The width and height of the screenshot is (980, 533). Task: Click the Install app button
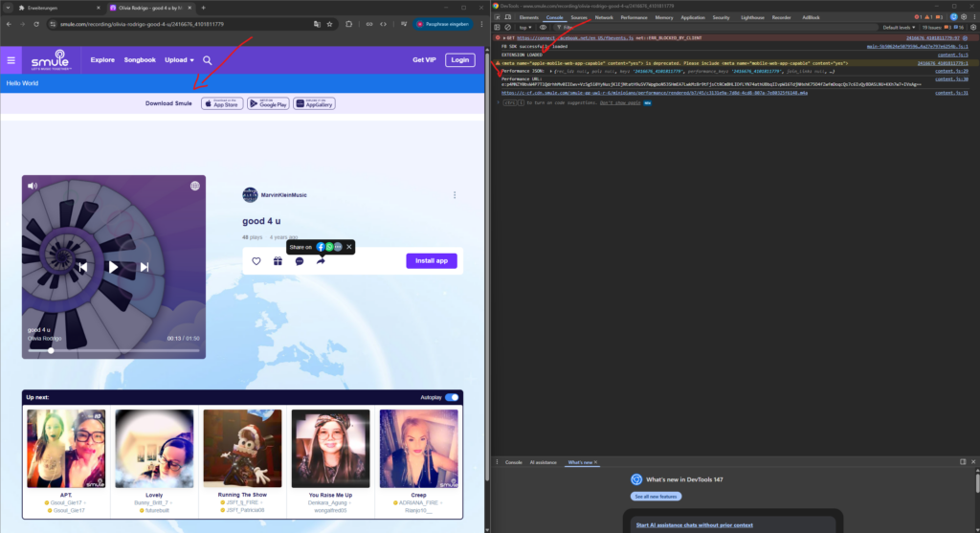pos(431,260)
